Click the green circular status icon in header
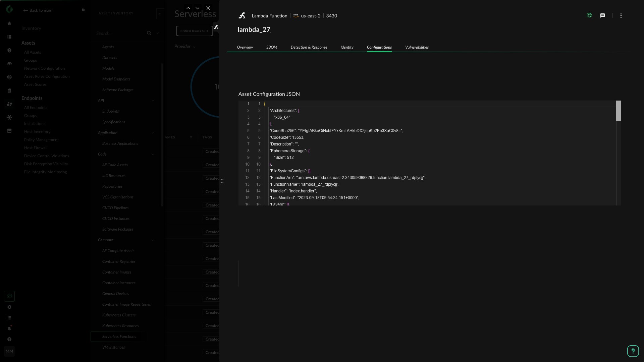 pyautogui.click(x=589, y=15)
